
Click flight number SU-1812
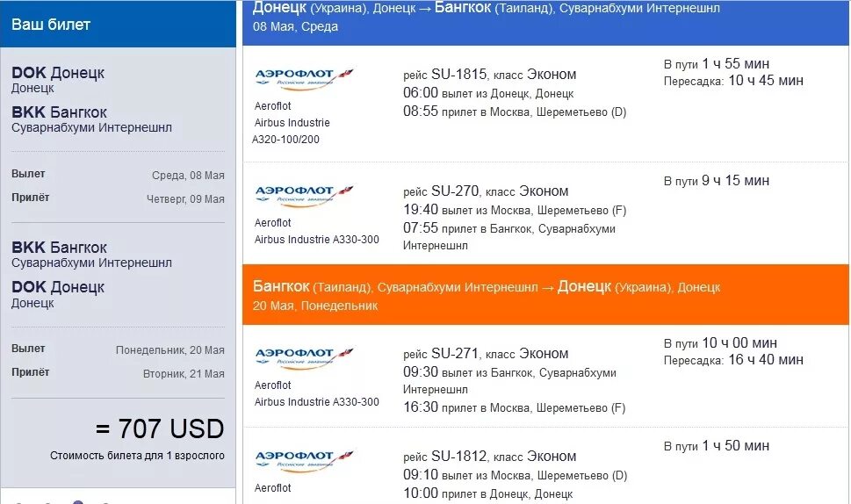[458, 456]
